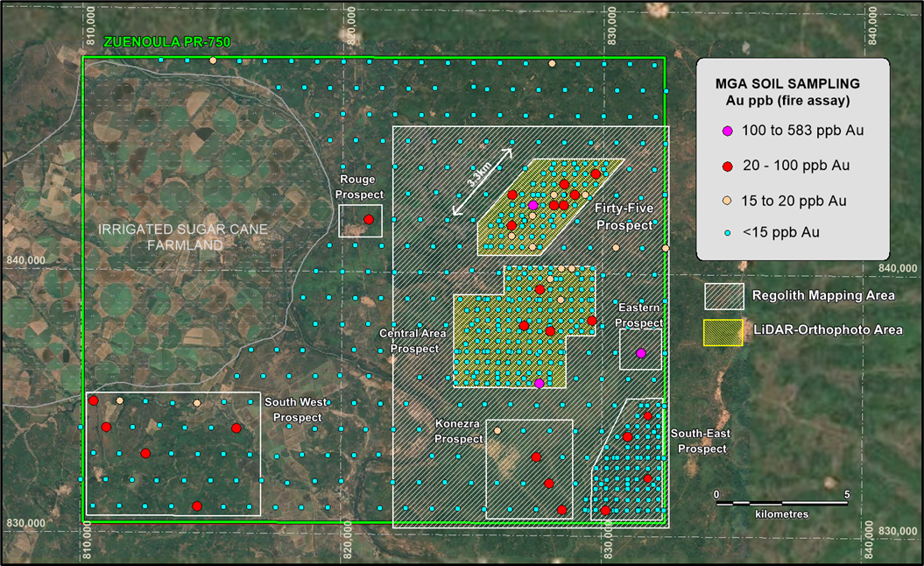Select the South West Prospect label
Image resolution: width=924 pixels, height=566 pixels.
click(x=298, y=410)
